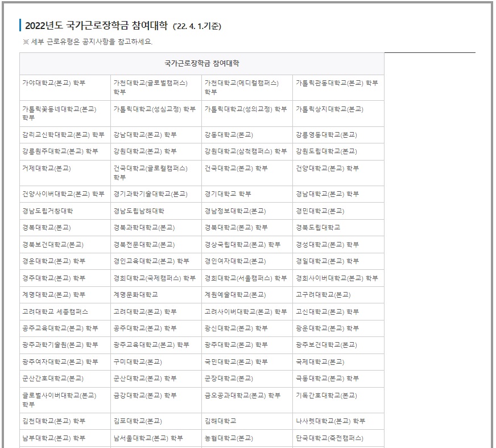496x448 pixels.
Task: Click 건양사이버대학교(본교) 학부
Action: pyautogui.click(x=63, y=194)
